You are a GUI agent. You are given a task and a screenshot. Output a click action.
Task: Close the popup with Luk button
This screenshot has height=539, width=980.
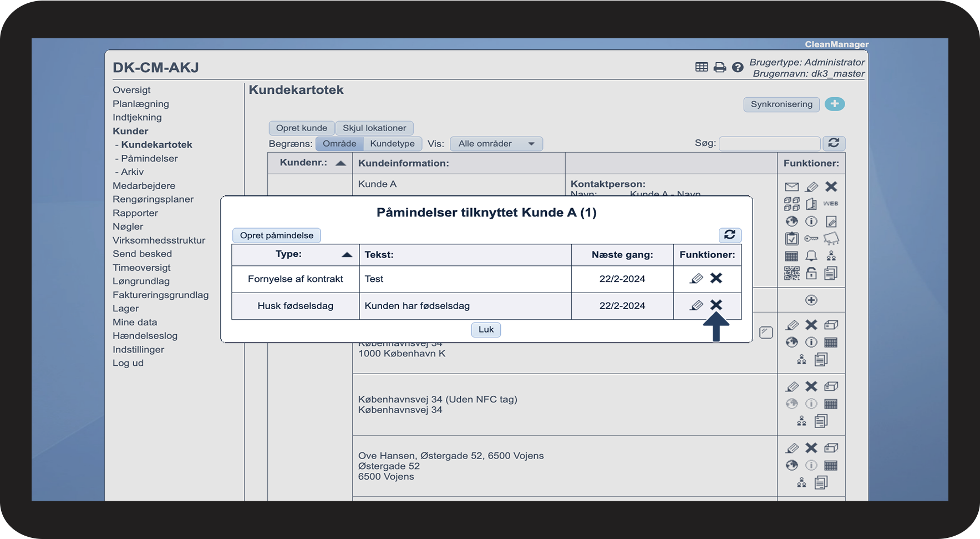(x=486, y=330)
